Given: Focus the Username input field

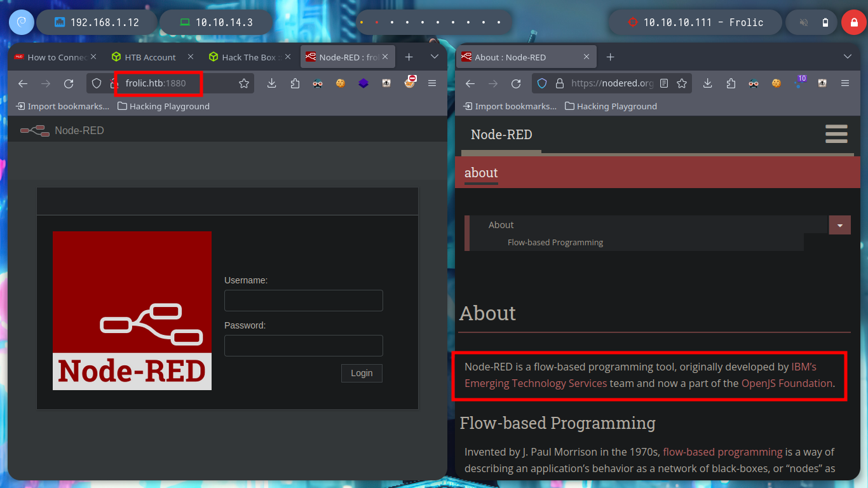Looking at the screenshot, I should pyautogui.click(x=304, y=301).
